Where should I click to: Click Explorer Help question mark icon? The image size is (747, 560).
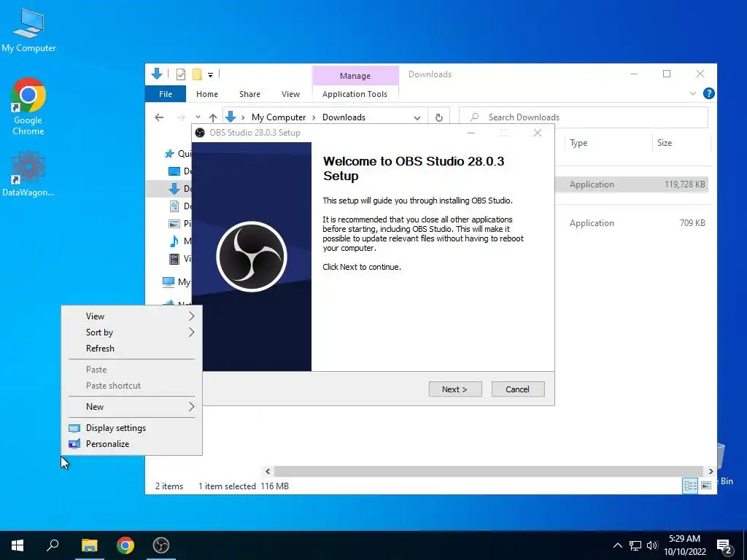pyautogui.click(x=708, y=94)
